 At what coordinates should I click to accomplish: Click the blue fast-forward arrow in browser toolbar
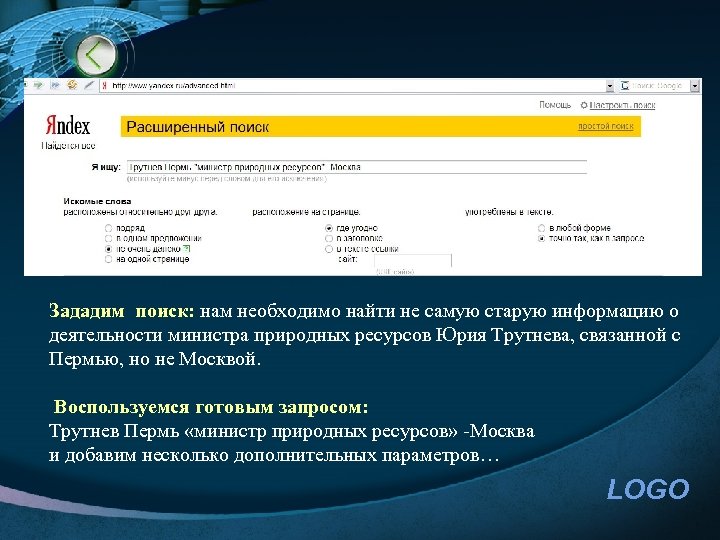point(55,85)
